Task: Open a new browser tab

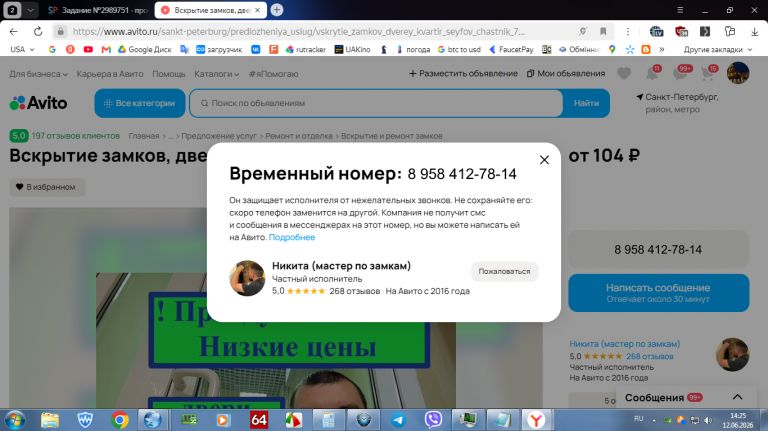Action: click(277, 10)
